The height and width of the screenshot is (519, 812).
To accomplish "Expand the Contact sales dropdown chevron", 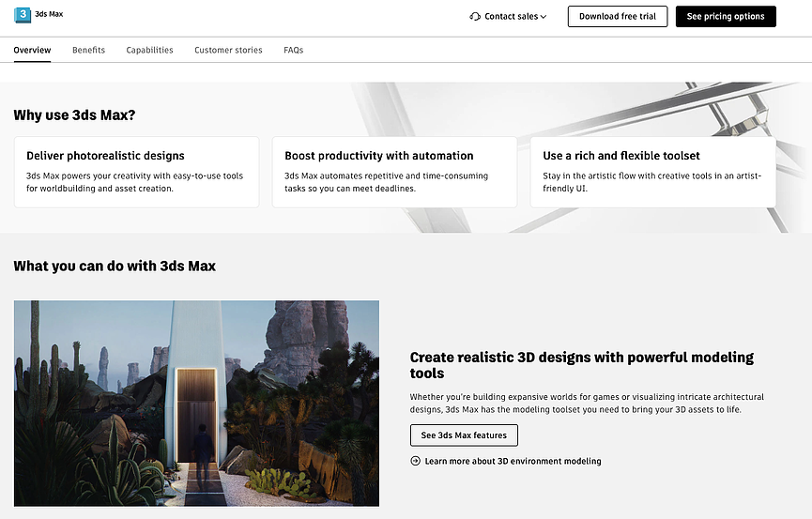I will click(544, 17).
